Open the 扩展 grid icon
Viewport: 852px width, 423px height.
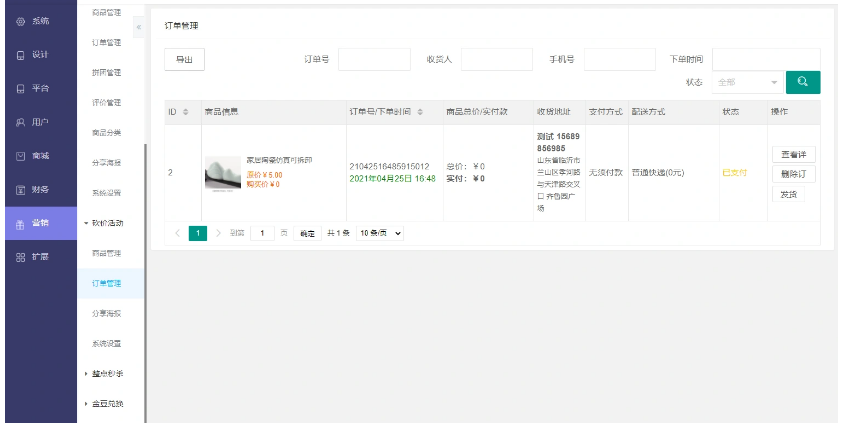[x=21, y=257]
